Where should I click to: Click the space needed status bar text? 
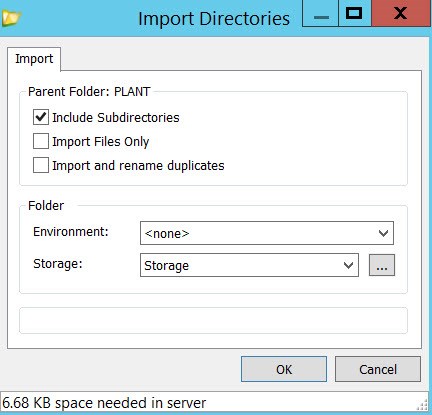[104, 403]
